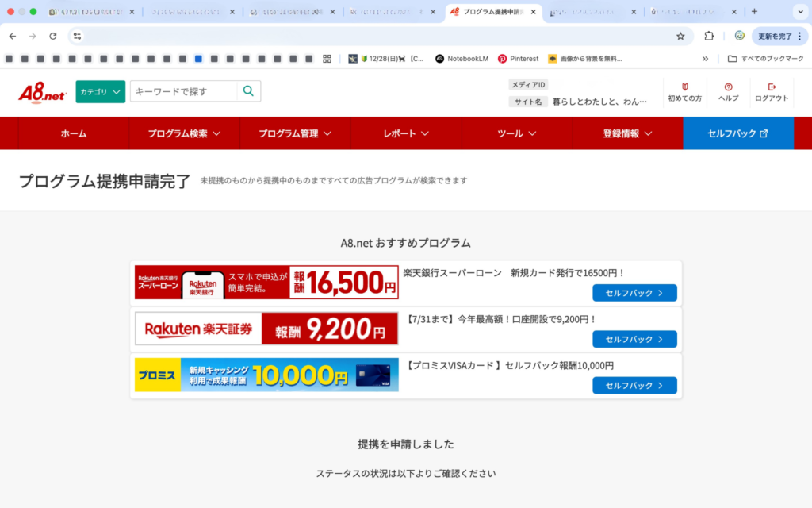This screenshot has height=508, width=812.
Task: Open the カテゴリ dropdown
Action: point(101,92)
